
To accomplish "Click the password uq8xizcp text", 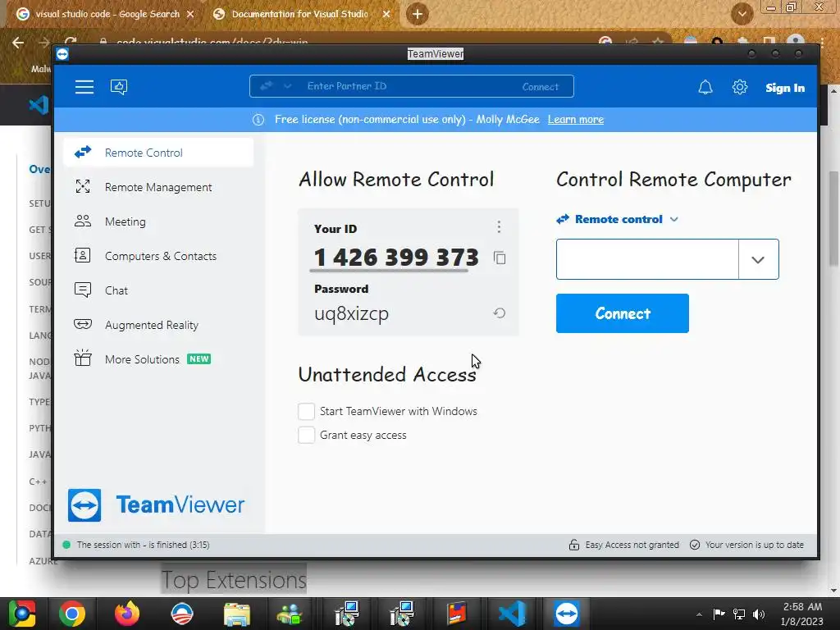I will (351, 313).
